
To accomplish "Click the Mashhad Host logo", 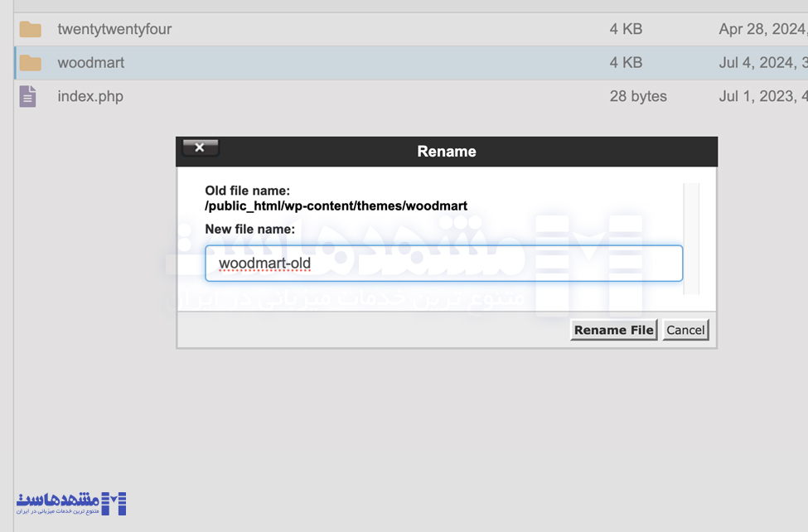I will point(71,503).
